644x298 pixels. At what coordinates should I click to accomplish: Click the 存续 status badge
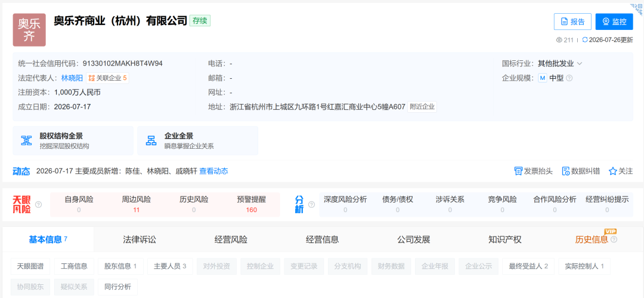(200, 20)
